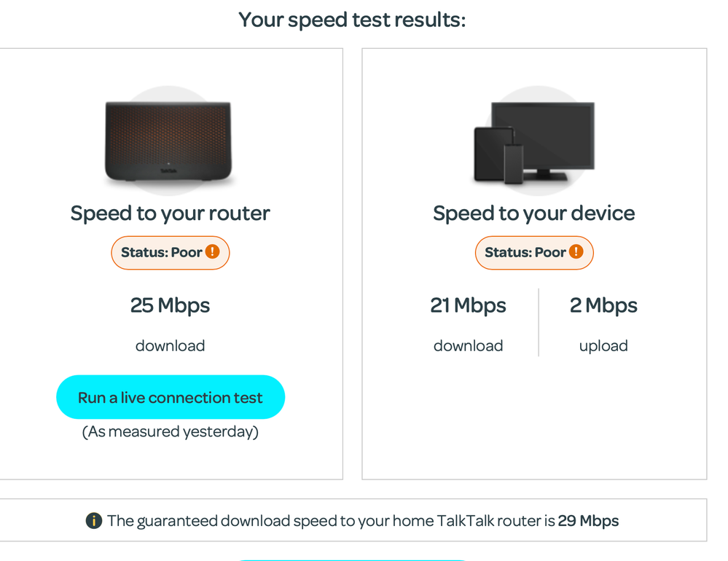
Task: Click the As measured yesterday note
Action: (x=171, y=432)
